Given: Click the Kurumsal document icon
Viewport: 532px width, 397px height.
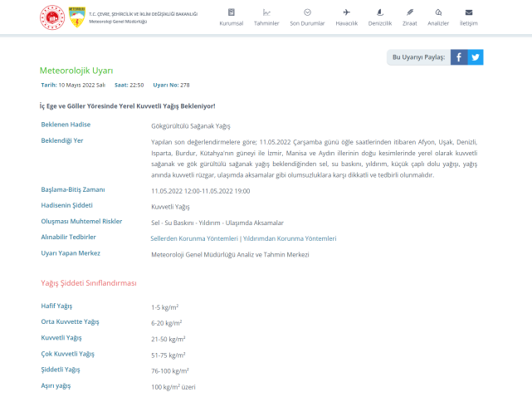Looking at the screenshot, I should pyautogui.click(x=231, y=12).
